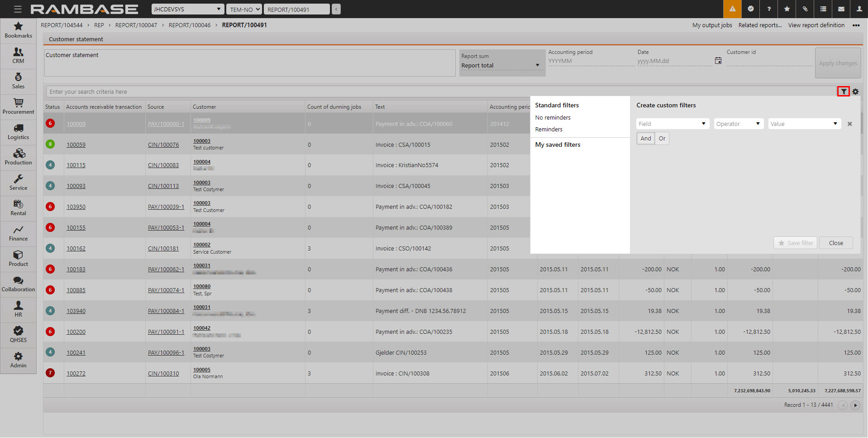
Task: Select the Or logic toggle
Action: coord(662,139)
